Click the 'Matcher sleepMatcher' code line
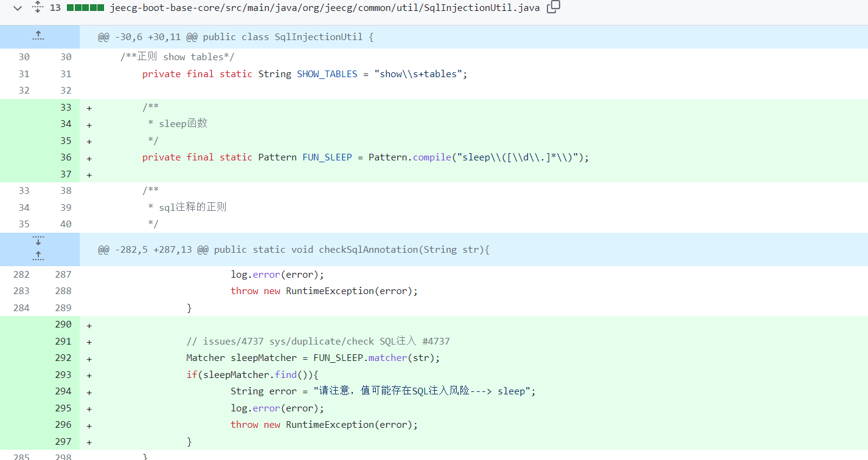868x460 pixels. pos(313,358)
